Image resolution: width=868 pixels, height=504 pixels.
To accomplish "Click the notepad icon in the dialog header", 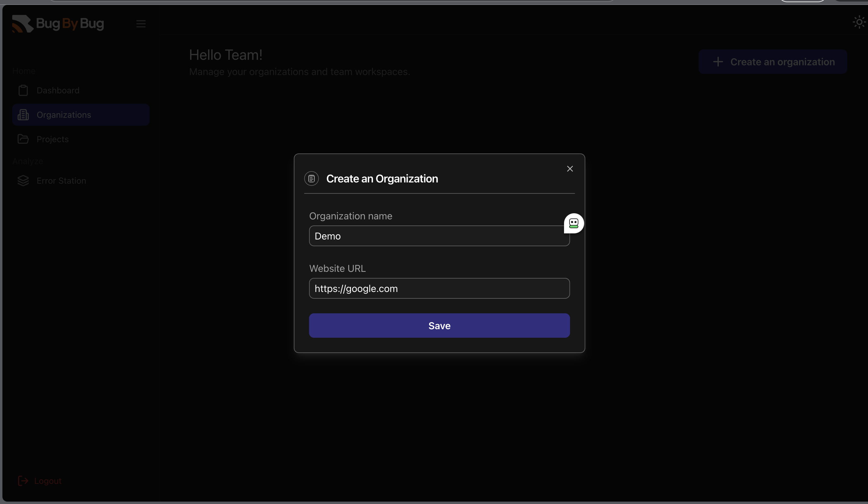I will (x=311, y=178).
